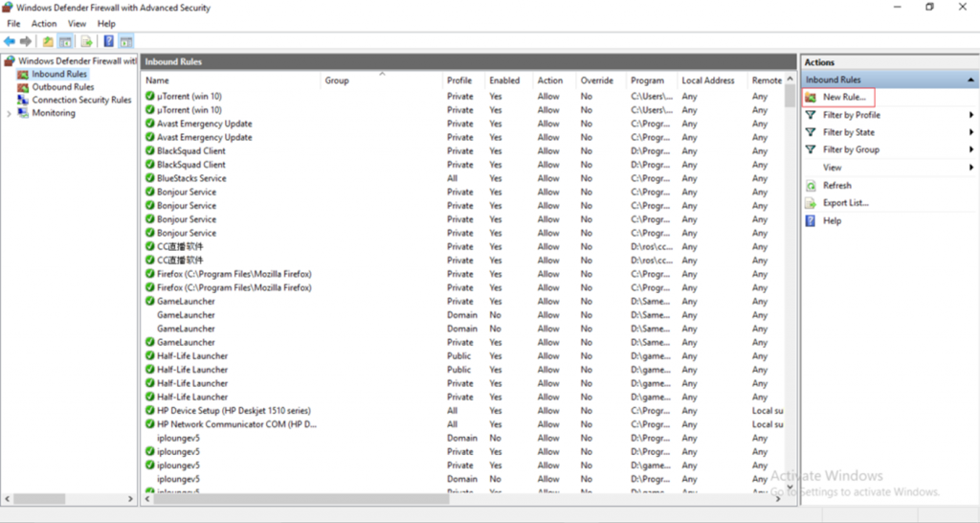Open the Action menu
980x523 pixels.
click(x=44, y=24)
